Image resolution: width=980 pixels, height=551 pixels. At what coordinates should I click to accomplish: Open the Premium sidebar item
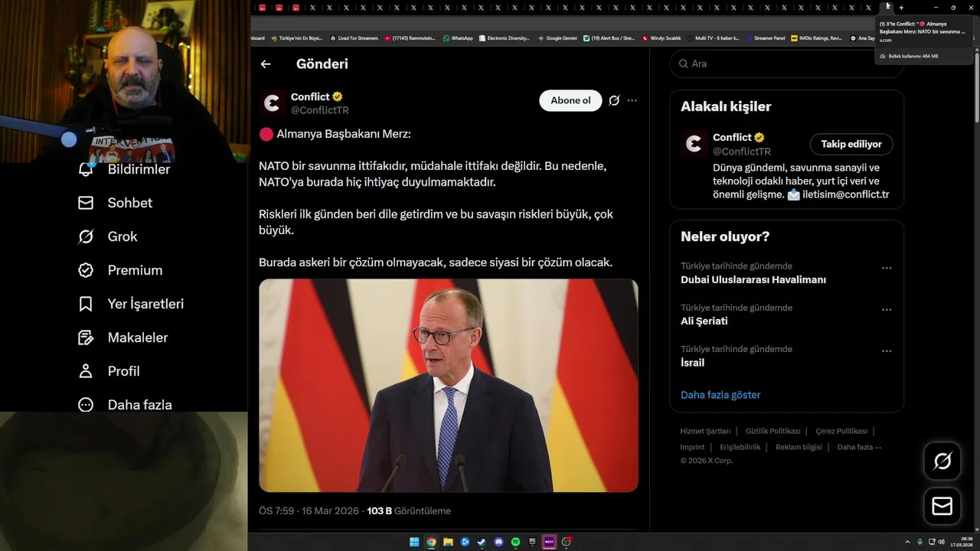[x=120, y=270]
